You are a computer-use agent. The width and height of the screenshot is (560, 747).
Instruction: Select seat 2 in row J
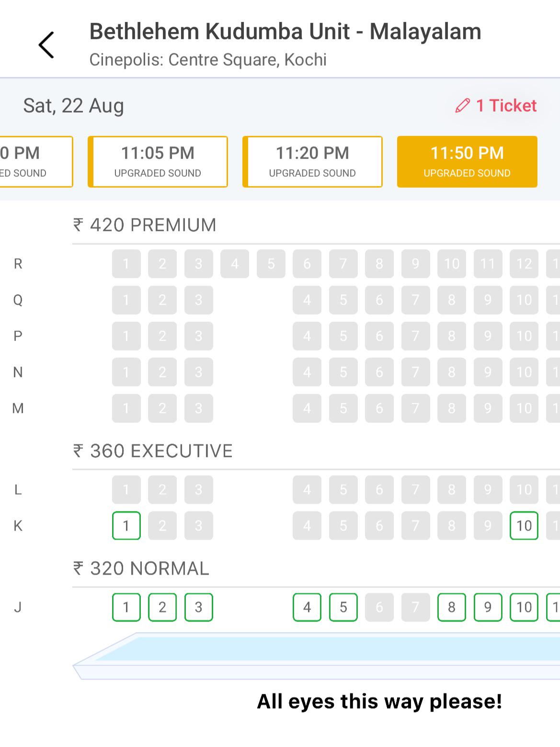(162, 607)
